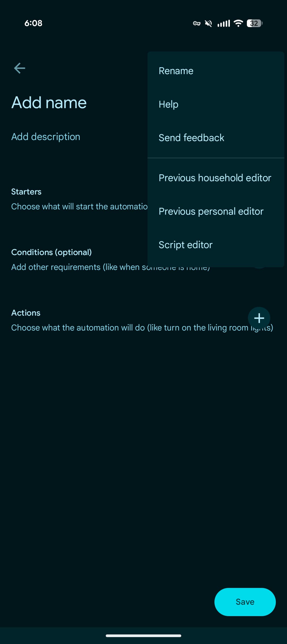
Task: Tap Add name to title the automation
Action: pyautogui.click(x=49, y=102)
